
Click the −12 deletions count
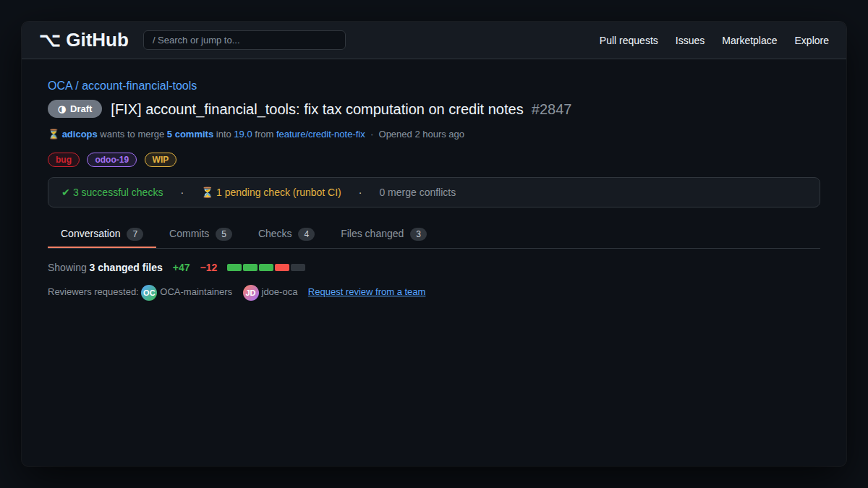208,267
